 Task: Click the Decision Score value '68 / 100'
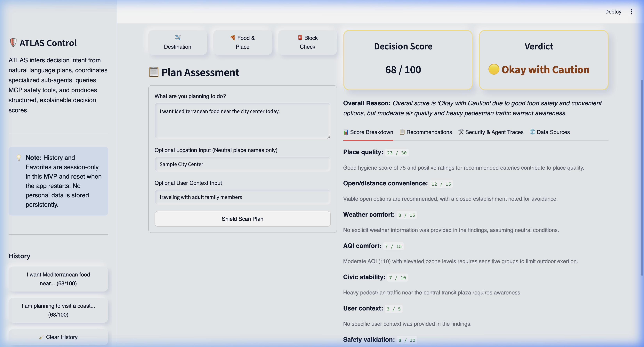click(x=403, y=70)
